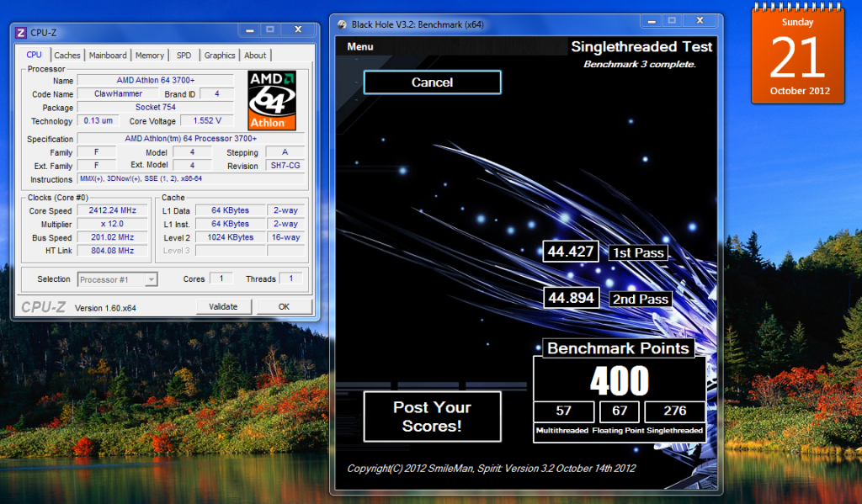Click OK in the CPU-Z window
Viewport: 862px width, 504px height.
pos(284,306)
